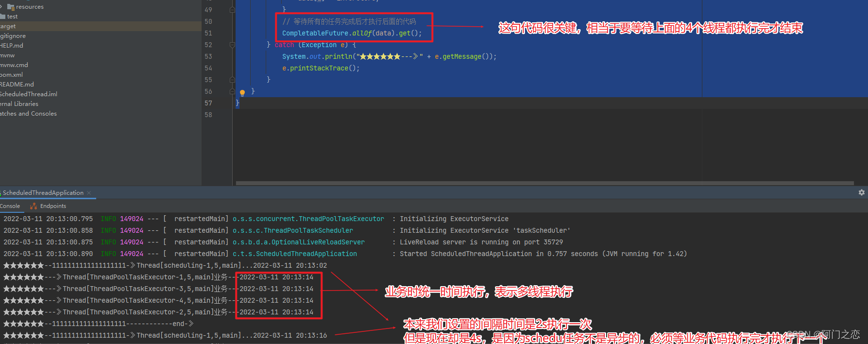Open the Run panel settings gear
Screen dimensions: 868x344
click(861, 192)
